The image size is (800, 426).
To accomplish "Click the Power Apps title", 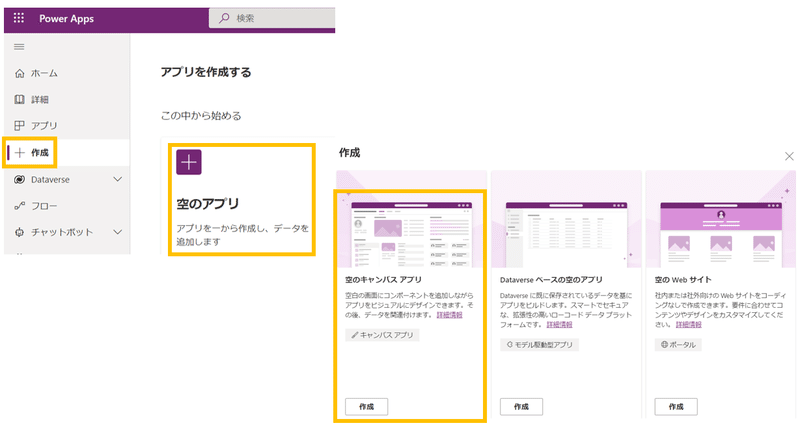I will tap(66, 19).
